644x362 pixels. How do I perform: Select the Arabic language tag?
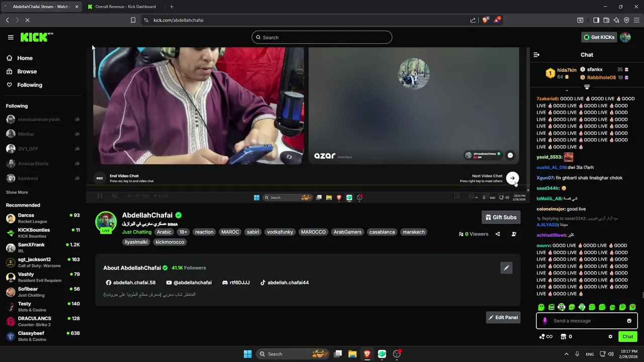click(164, 232)
